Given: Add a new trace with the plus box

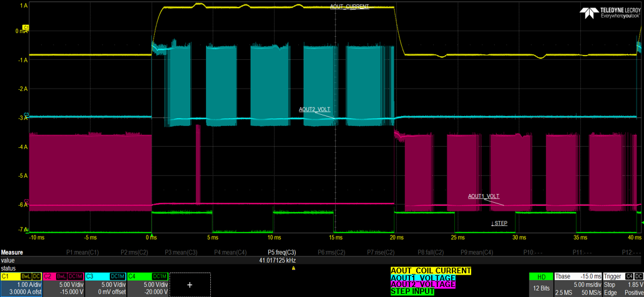Looking at the screenshot, I should 190,285.
